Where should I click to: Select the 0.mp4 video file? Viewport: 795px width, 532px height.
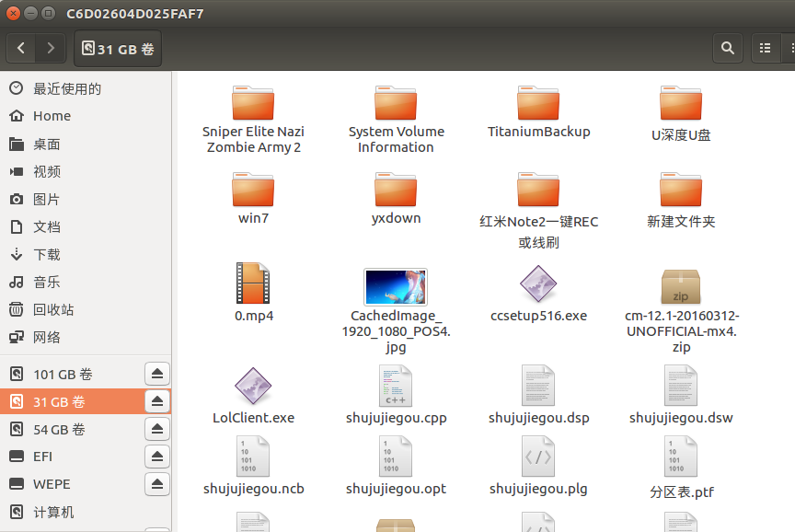[x=254, y=293]
